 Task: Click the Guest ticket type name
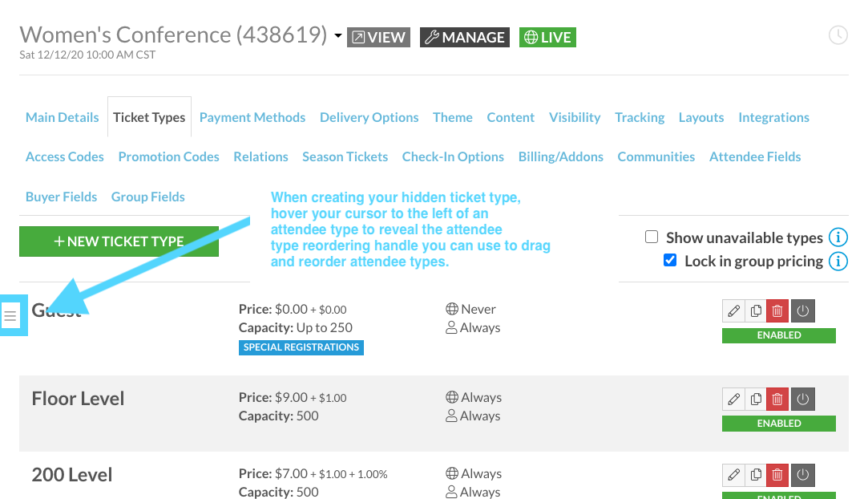[x=55, y=310]
